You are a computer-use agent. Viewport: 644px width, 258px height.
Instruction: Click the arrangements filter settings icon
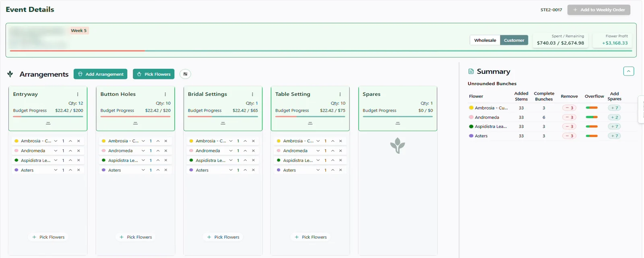coord(185,74)
